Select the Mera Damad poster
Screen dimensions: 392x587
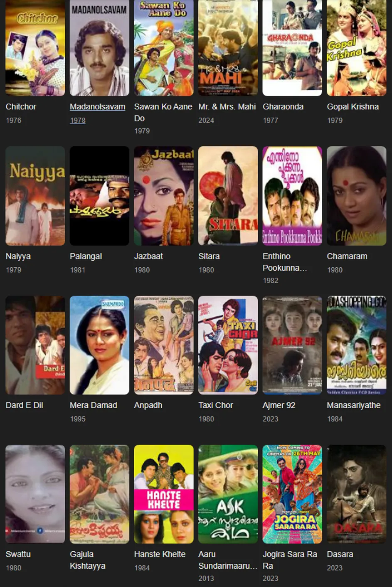pyautogui.click(x=99, y=345)
